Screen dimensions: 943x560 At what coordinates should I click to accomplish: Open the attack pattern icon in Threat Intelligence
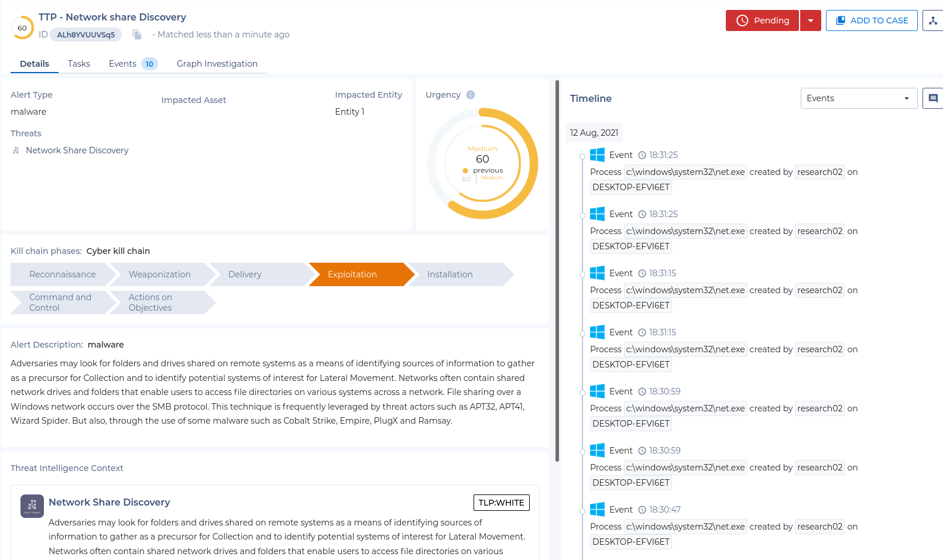point(32,506)
